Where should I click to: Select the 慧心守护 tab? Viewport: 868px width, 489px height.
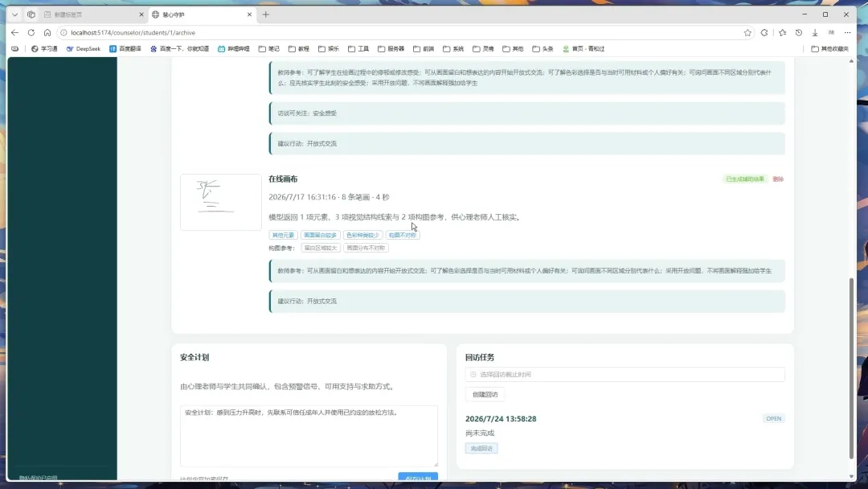(202, 14)
